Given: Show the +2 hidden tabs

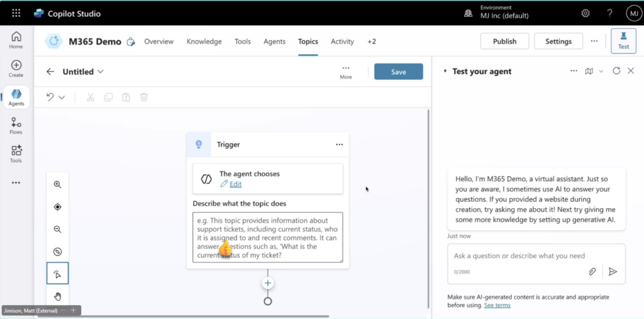Looking at the screenshot, I should pos(372,42).
